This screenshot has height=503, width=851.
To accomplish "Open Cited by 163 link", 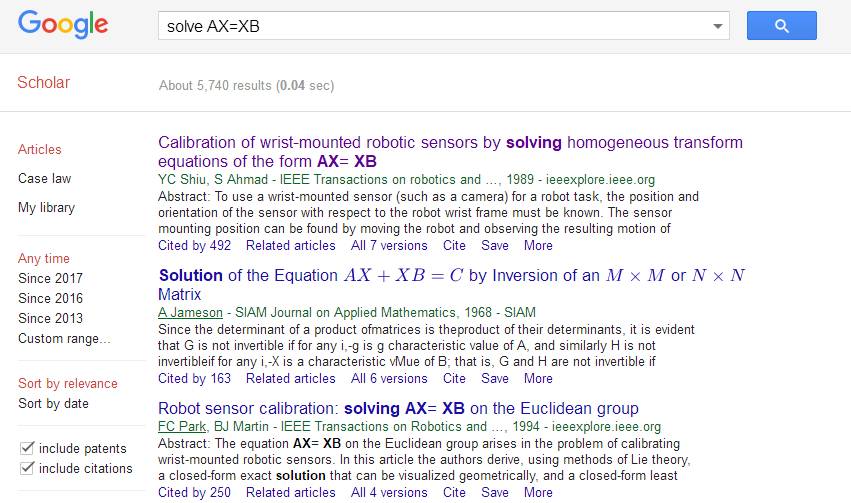I will [194, 378].
